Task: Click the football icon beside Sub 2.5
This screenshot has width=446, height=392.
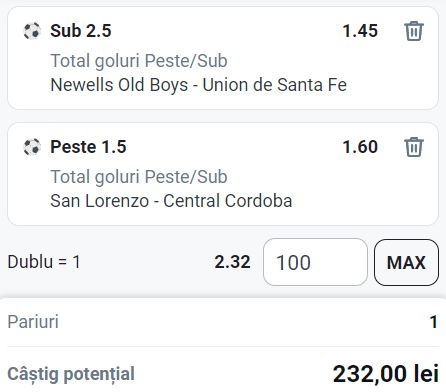Action: (x=32, y=31)
